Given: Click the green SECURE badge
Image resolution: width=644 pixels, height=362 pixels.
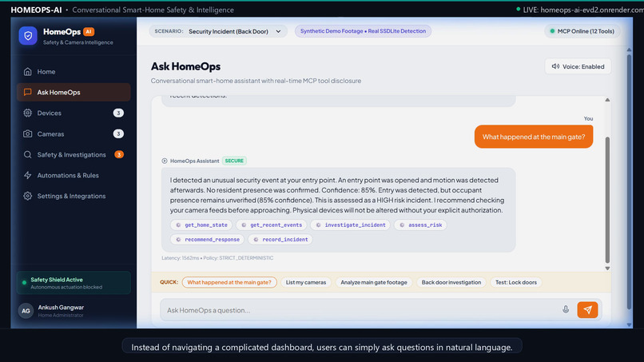Looking at the screenshot, I should click(x=234, y=161).
